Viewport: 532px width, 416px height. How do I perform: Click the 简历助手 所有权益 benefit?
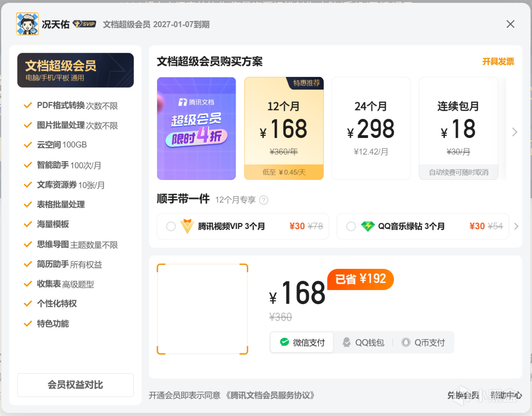pos(63,264)
